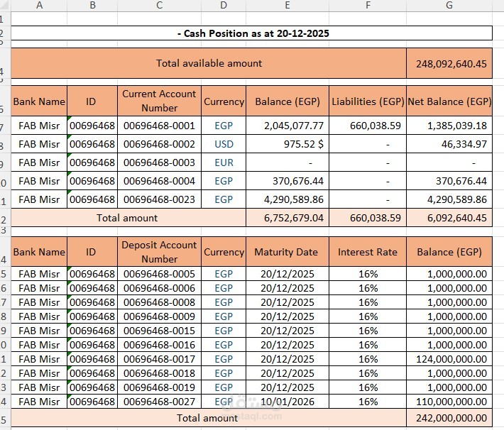Select deposit account 00696468-0018
Image resolution: width=504 pixels, height=430 pixels.
coord(160,373)
